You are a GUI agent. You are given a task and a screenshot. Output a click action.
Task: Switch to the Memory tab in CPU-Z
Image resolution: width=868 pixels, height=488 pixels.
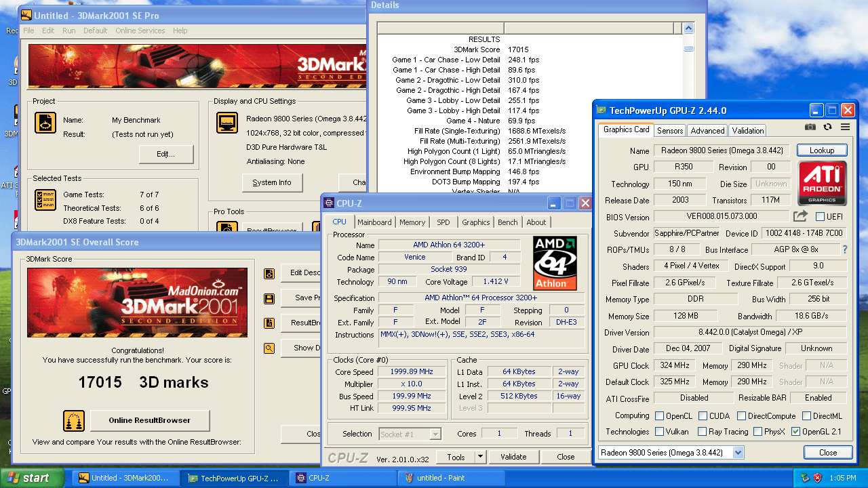pyautogui.click(x=412, y=222)
